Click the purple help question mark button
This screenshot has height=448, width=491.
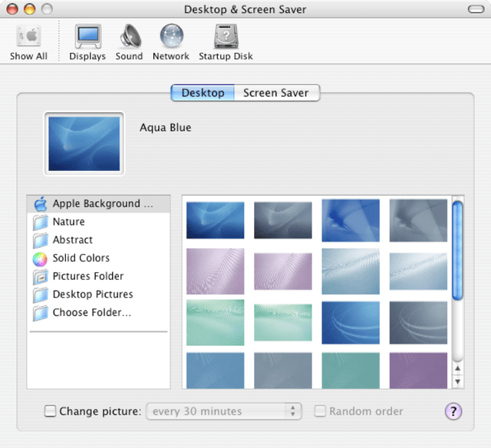click(453, 411)
